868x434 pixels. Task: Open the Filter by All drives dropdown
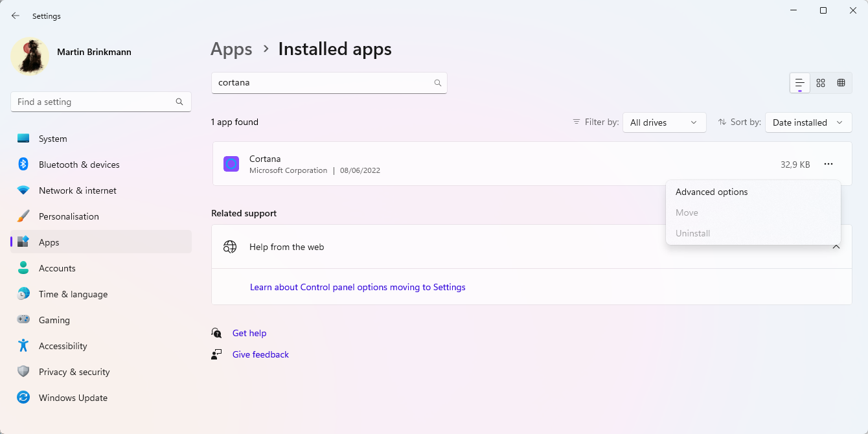click(664, 122)
